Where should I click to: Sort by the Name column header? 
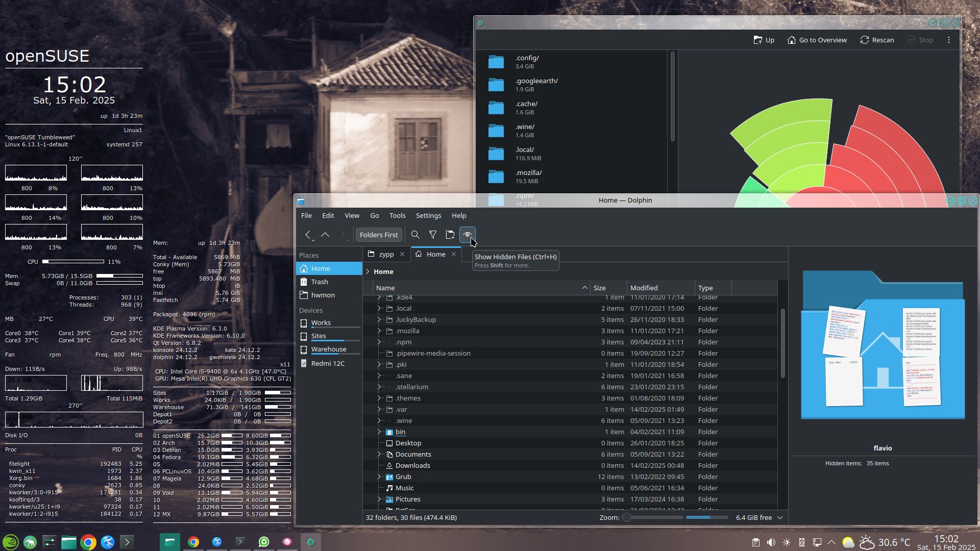tap(481, 288)
